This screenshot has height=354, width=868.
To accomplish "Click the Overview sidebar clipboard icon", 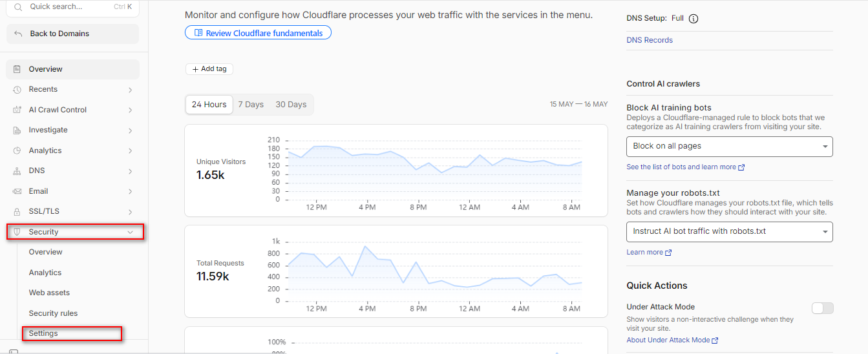I will coord(17,69).
